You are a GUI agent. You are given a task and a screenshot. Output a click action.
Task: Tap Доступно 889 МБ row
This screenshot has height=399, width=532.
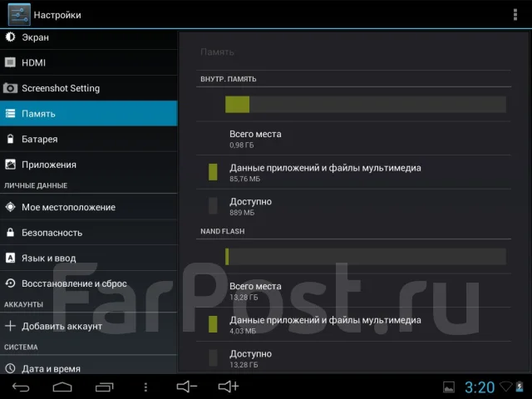[353, 206]
